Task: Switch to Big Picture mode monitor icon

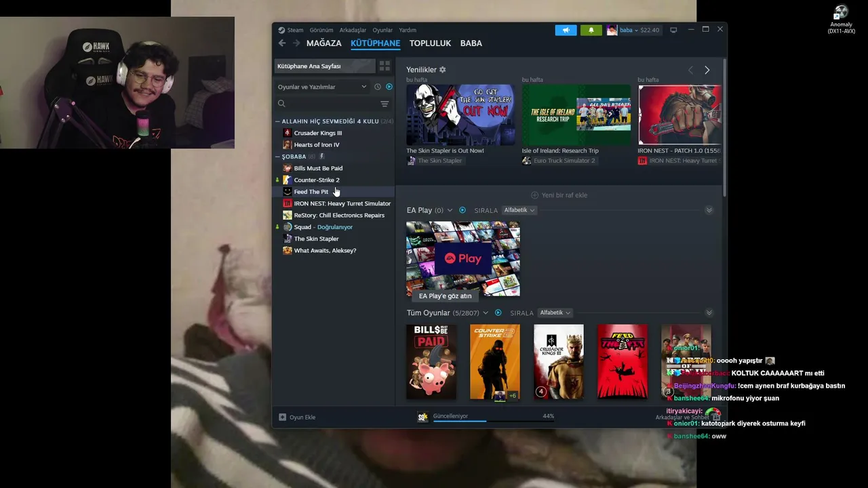Action: (673, 30)
